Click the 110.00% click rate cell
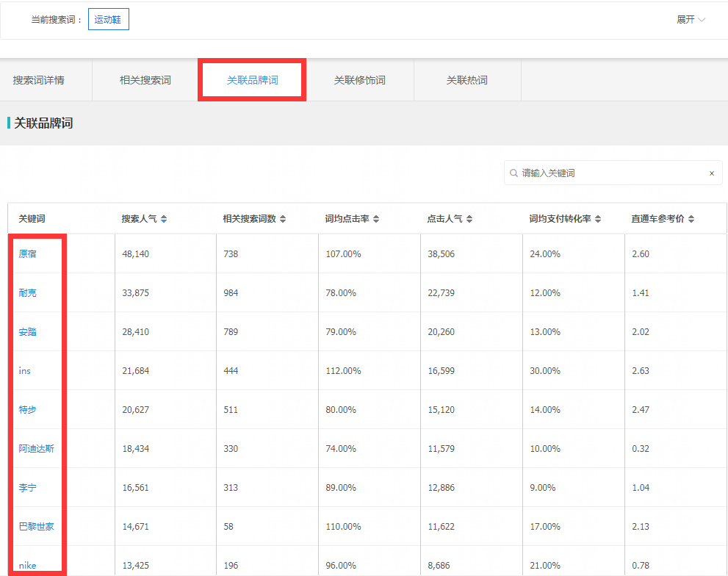The width and height of the screenshot is (728, 576). [343, 527]
